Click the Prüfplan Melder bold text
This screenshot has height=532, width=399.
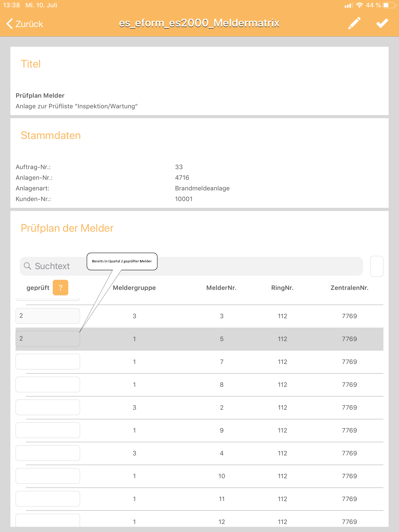[x=40, y=96]
